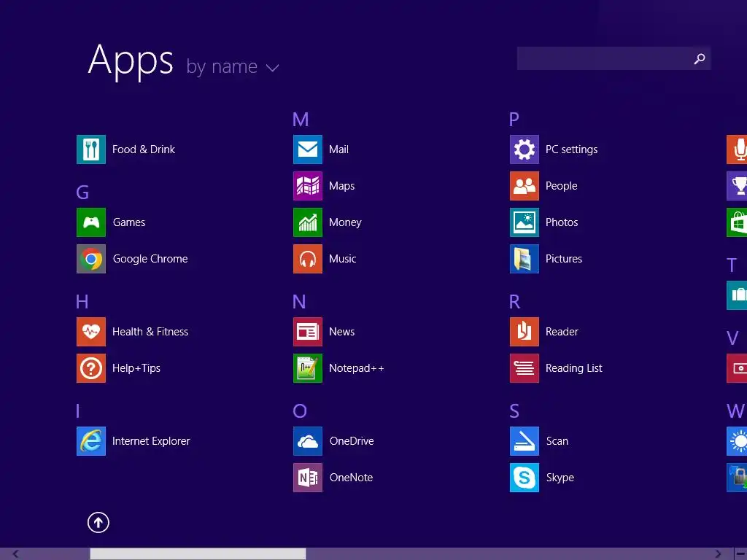Open the Scan app icon
The width and height of the screenshot is (747, 560).
[525, 441]
